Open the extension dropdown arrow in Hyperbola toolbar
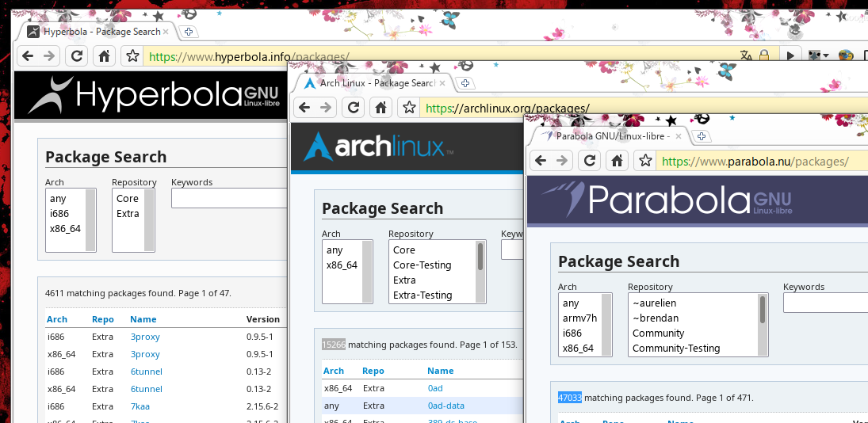 825,56
